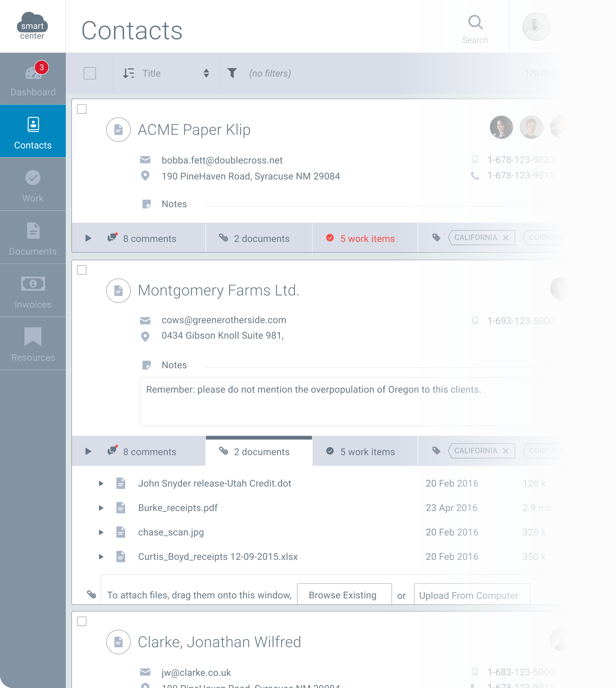
Task: Remove the CALIFORNIA tag from ACME Paper Klip
Action: click(x=505, y=238)
